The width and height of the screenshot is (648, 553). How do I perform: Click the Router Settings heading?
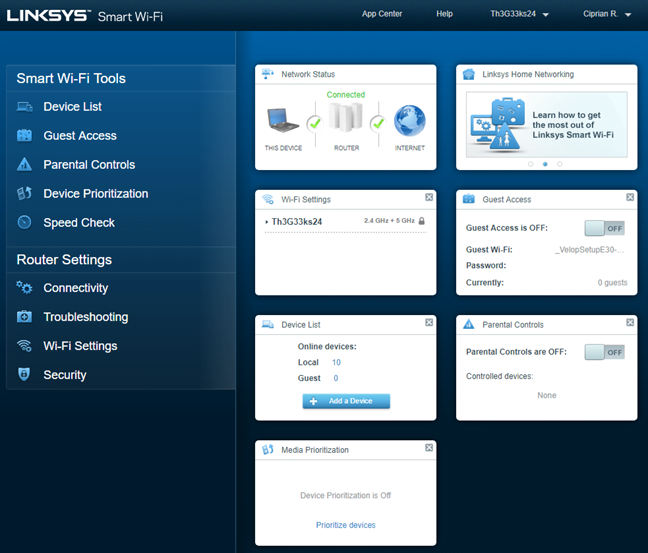coord(64,260)
